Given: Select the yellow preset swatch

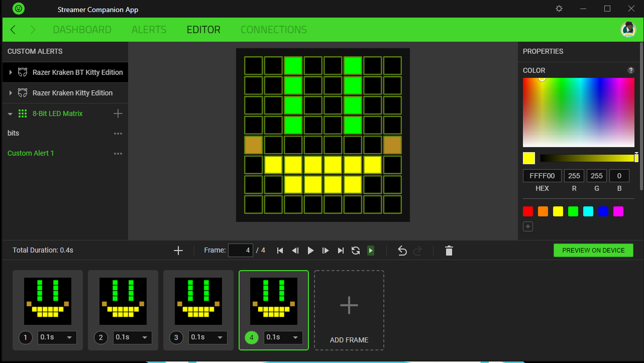Looking at the screenshot, I should pos(558,212).
